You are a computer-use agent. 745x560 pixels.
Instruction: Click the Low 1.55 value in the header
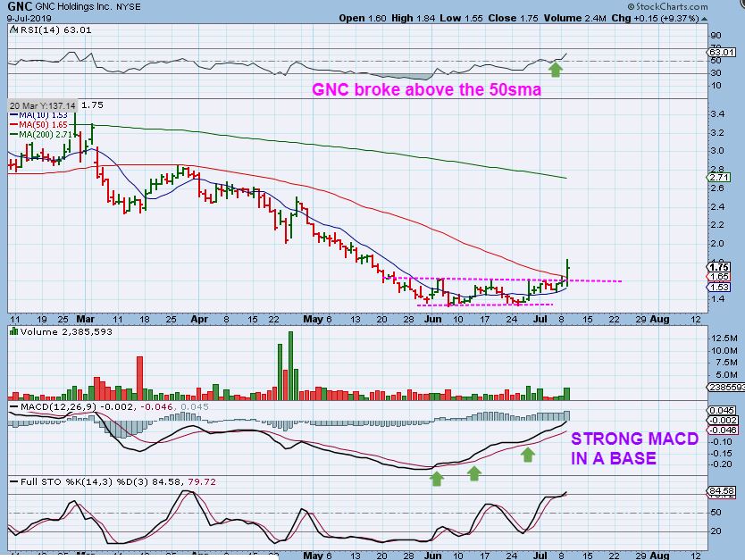(x=461, y=18)
